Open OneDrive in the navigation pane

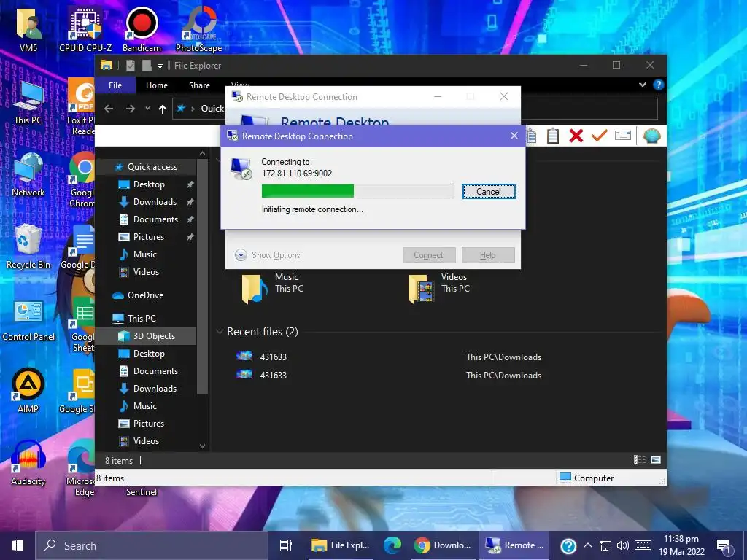[x=146, y=295]
